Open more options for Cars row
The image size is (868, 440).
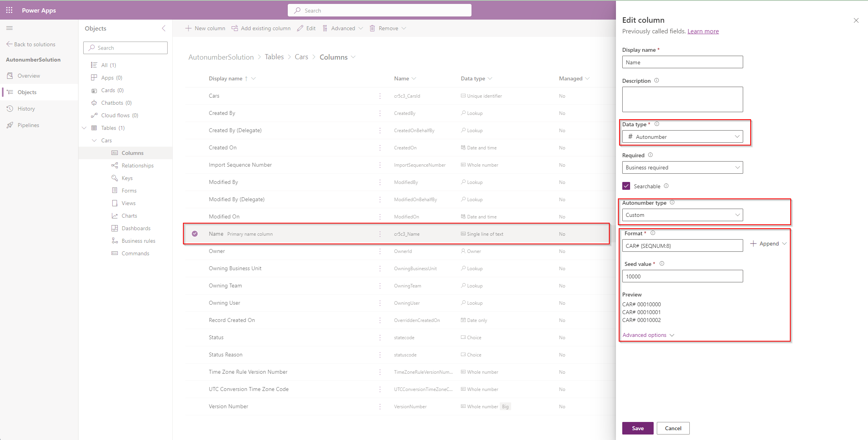(x=380, y=96)
